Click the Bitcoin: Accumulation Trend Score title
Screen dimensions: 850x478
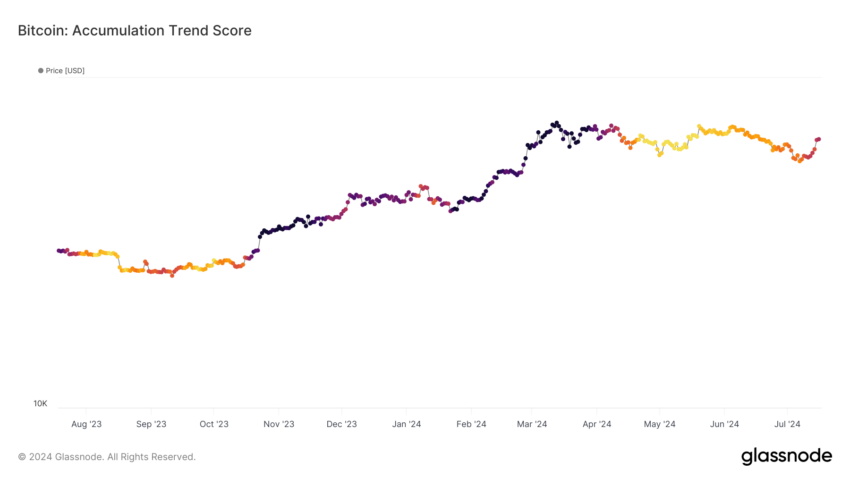click(134, 30)
